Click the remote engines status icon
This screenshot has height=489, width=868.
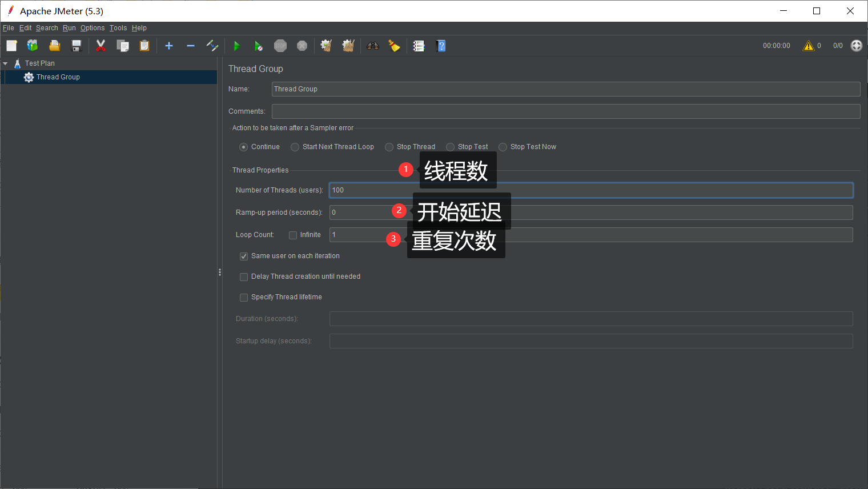tap(857, 46)
